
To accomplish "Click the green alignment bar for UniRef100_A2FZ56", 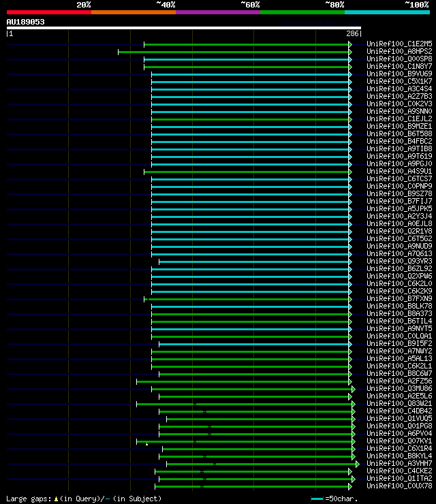I will point(243,382).
